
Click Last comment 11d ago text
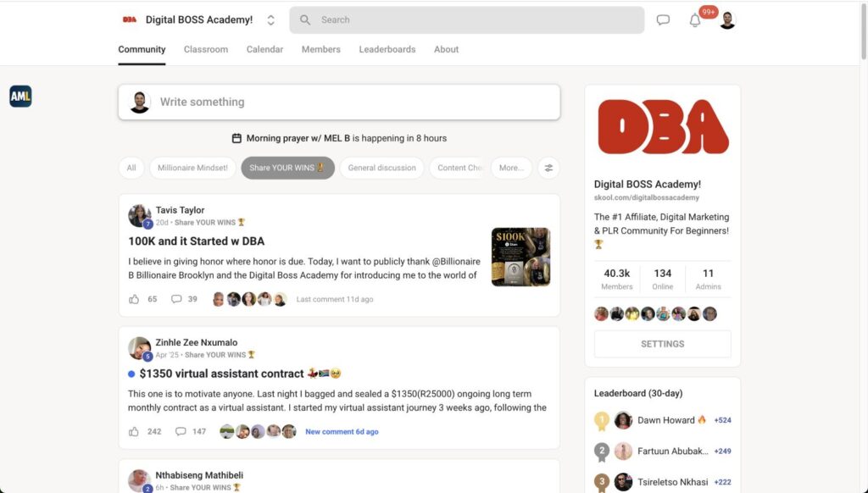[335, 299]
